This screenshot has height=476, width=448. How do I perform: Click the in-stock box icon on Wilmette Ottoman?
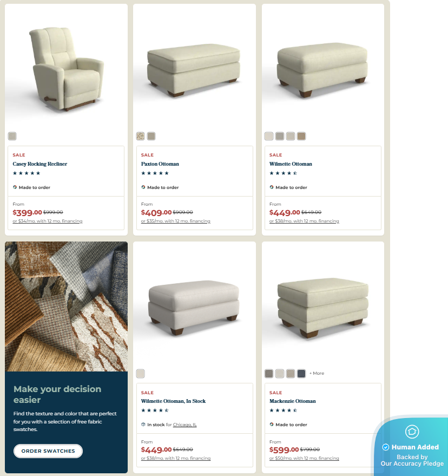[x=143, y=425]
